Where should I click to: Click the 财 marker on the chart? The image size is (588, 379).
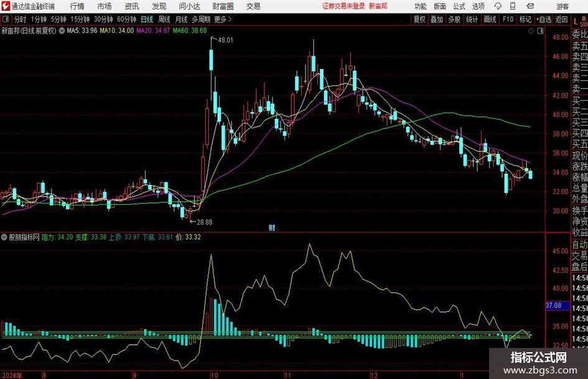tap(272, 227)
